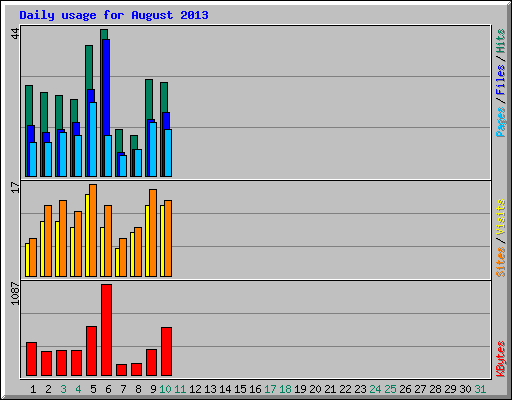The image size is (512, 400).
Task: Click the orange Sites bar for day 7
Action: pyautogui.click(x=123, y=257)
